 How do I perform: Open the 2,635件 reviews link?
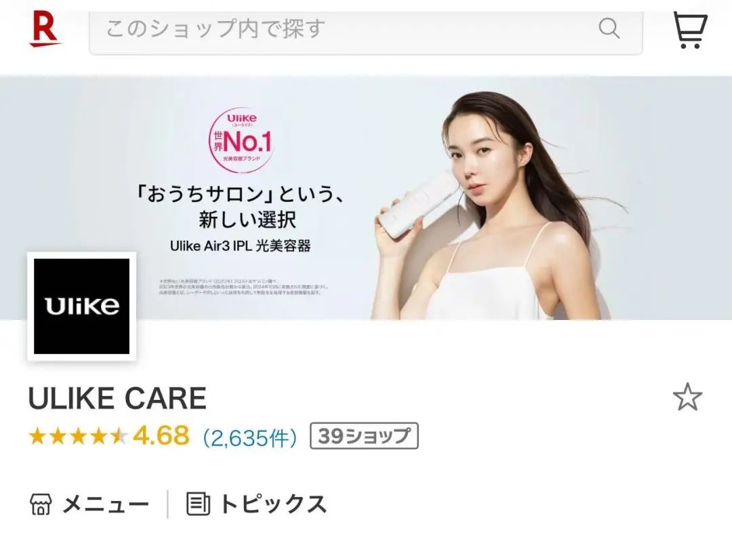click(249, 438)
